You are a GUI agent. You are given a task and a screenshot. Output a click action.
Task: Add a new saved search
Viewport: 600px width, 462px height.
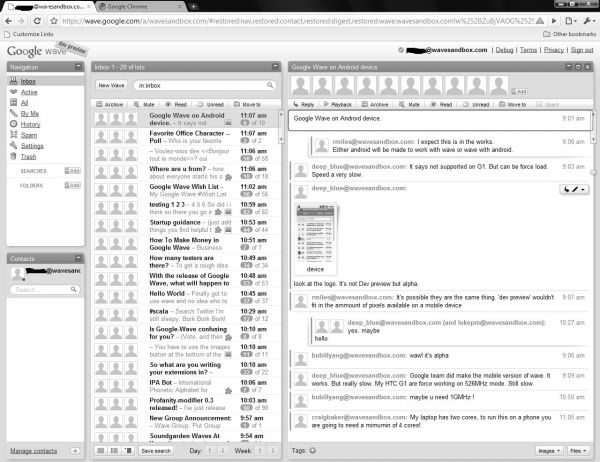(x=72, y=171)
